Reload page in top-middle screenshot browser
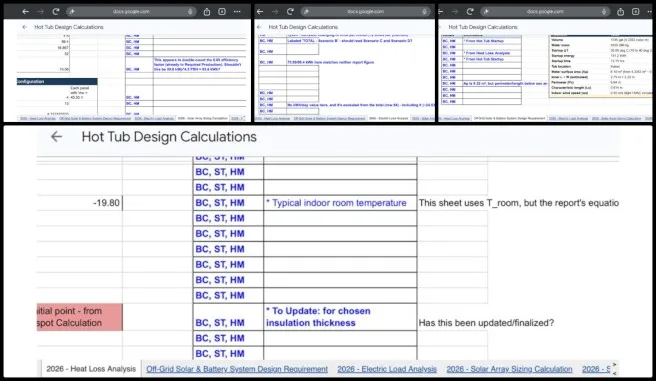Image resolution: width=656 pixels, height=381 pixels. tap(290, 12)
